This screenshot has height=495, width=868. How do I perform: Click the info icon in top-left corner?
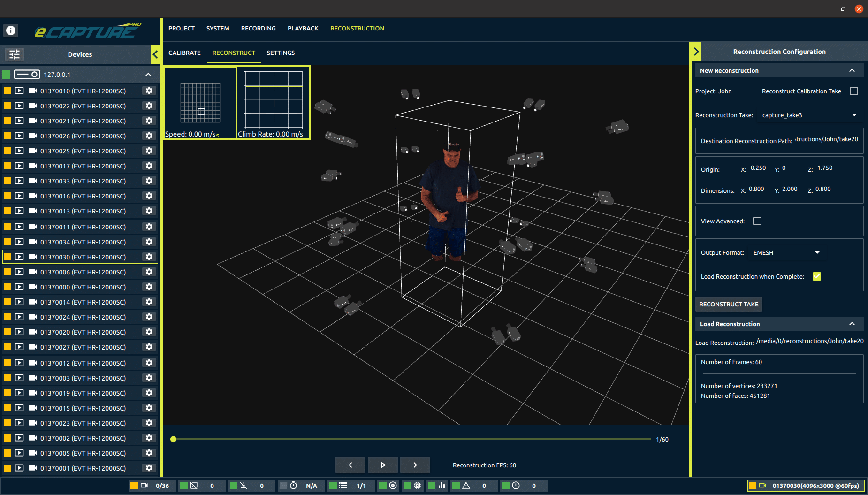(x=10, y=30)
